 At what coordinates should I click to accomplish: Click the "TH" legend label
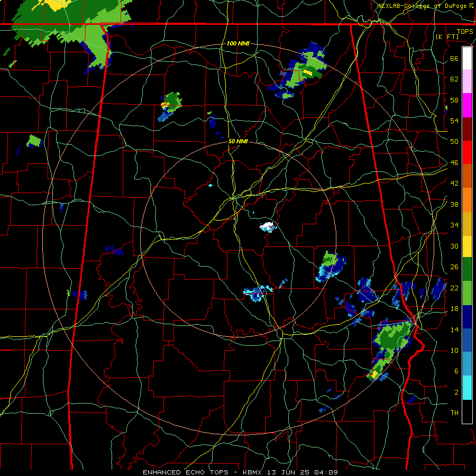click(x=454, y=413)
